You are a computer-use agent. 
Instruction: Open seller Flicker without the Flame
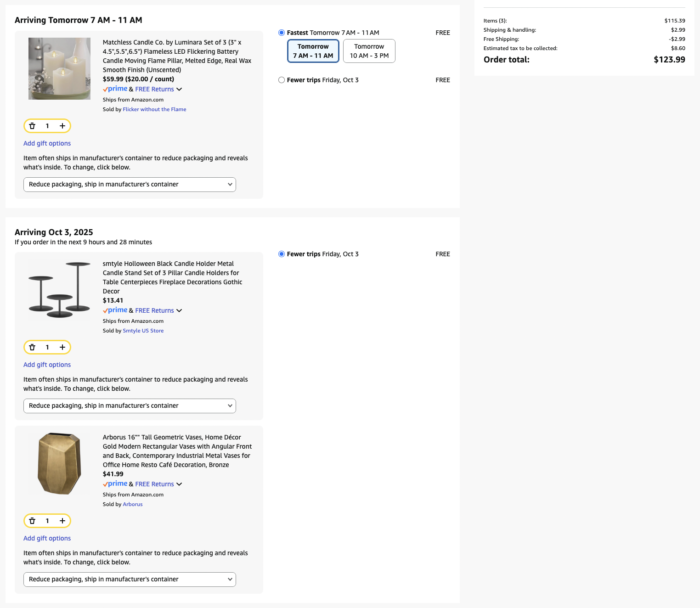tap(154, 109)
